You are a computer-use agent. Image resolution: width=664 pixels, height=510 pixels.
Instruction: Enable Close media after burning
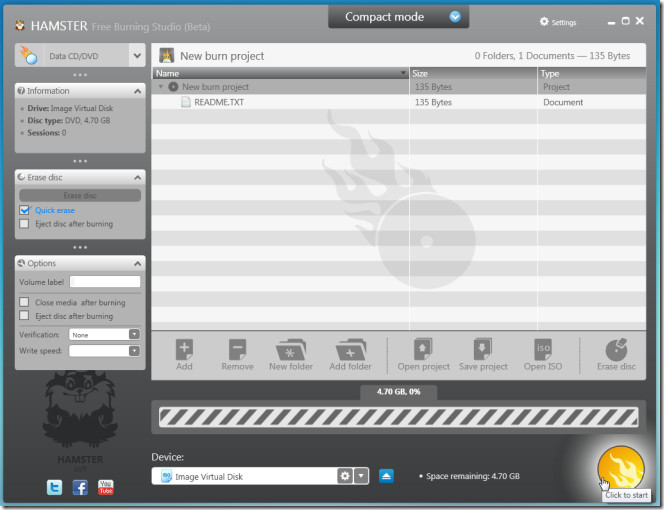[x=24, y=302]
